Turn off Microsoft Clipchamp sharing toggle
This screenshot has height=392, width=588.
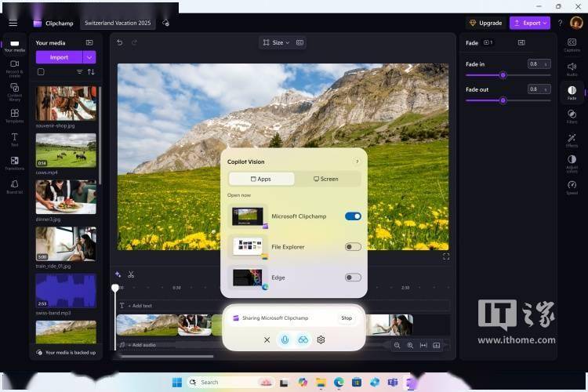(x=353, y=216)
